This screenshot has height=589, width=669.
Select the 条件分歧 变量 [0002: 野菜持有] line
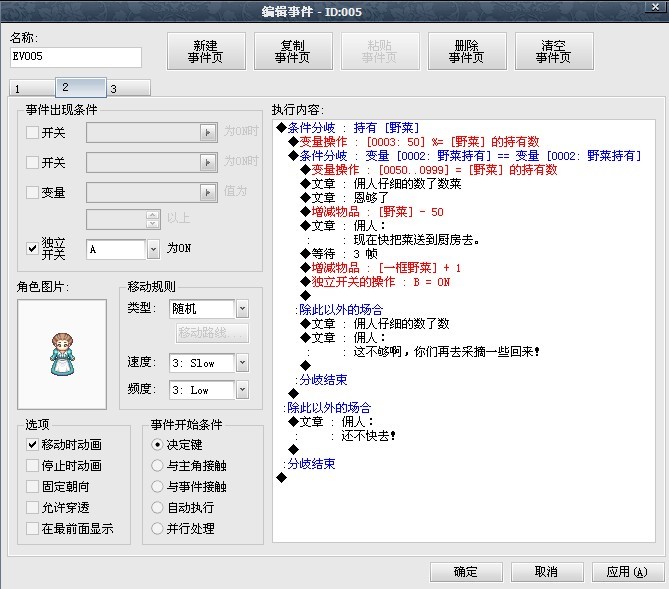pyautogui.click(x=465, y=156)
